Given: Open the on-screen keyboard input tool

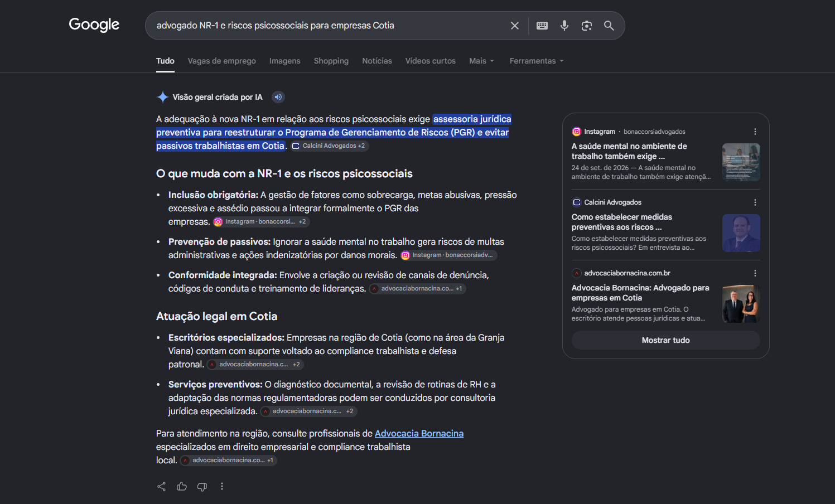Looking at the screenshot, I should coord(542,26).
